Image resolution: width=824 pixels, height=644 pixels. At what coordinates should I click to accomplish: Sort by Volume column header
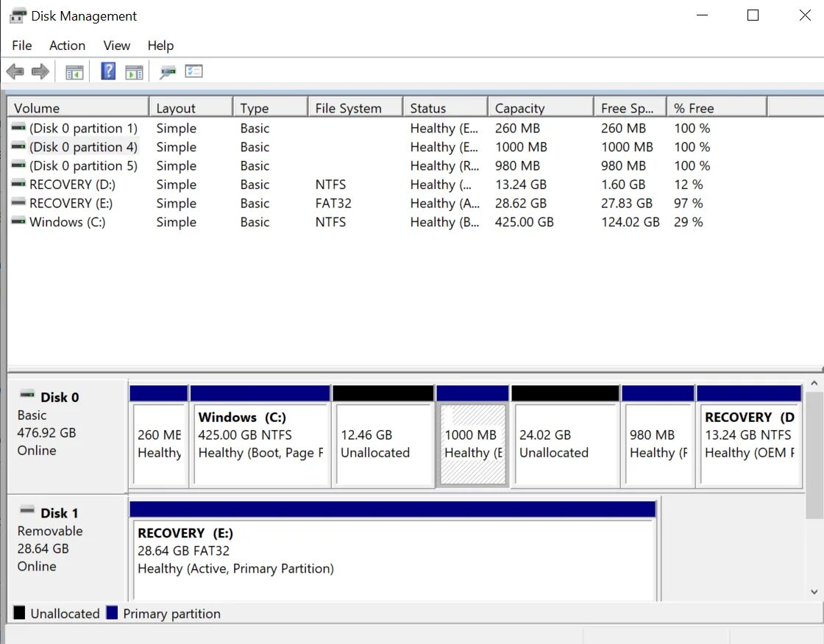78,107
